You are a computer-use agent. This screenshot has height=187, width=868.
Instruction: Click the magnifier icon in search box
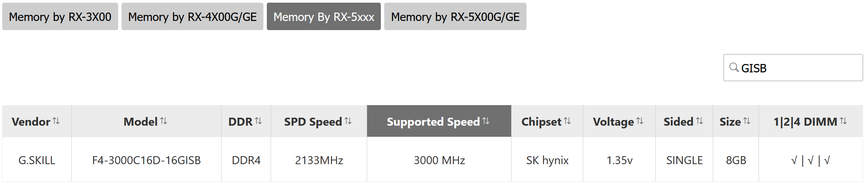(x=734, y=67)
